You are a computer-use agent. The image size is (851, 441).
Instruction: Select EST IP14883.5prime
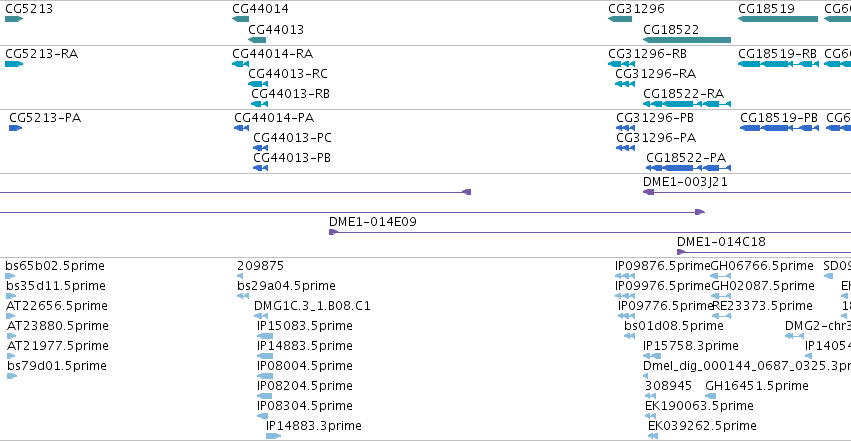(x=304, y=346)
